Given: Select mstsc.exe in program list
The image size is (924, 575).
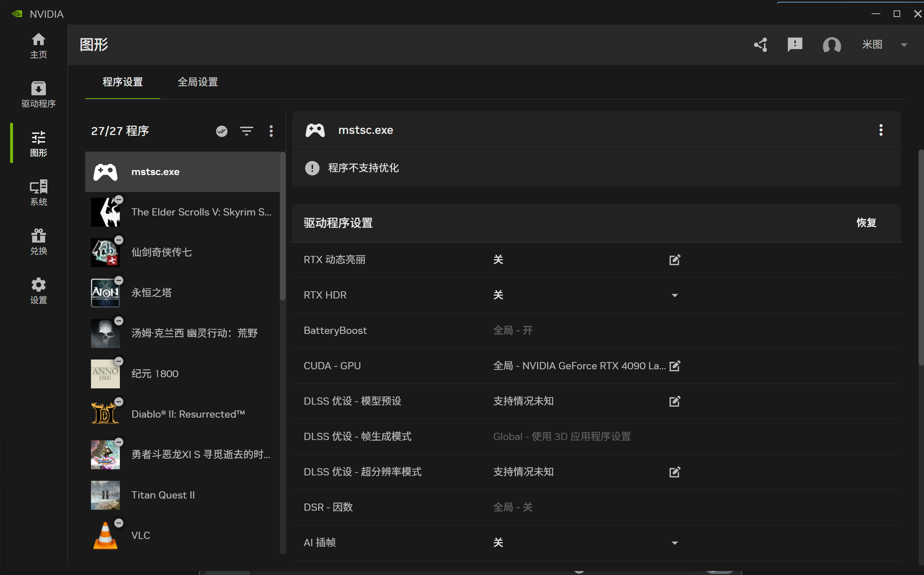Looking at the screenshot, I should click(x=183, y=172).
